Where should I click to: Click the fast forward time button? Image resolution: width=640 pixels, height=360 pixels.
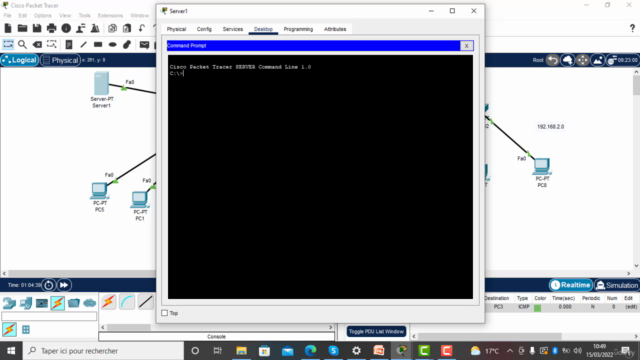point(64,285)
